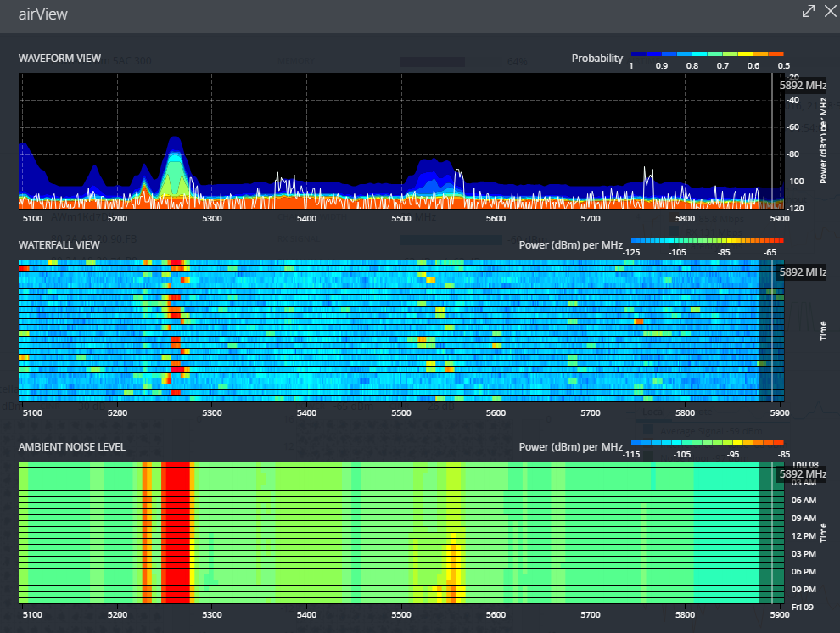Click the 5892 MHz label in Waterfall View
The width and height of the screenshot is (840, 633).
pyautogui.click(x=803, y=272)
